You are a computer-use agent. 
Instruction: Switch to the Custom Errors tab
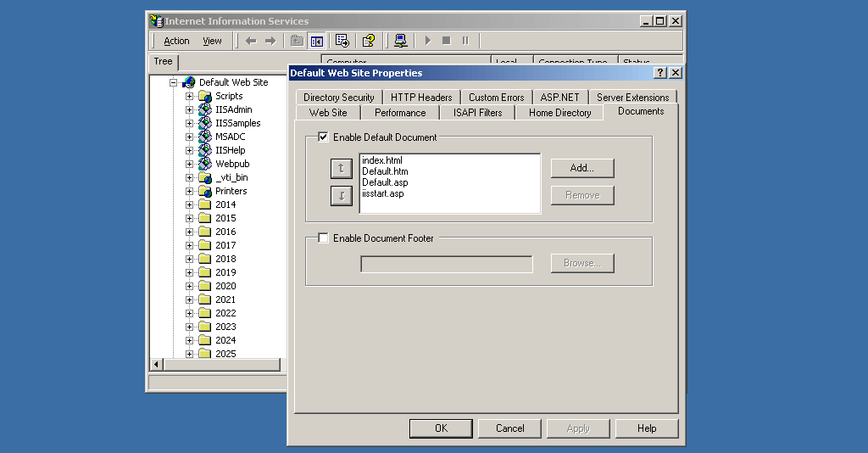tap(496, 98)
